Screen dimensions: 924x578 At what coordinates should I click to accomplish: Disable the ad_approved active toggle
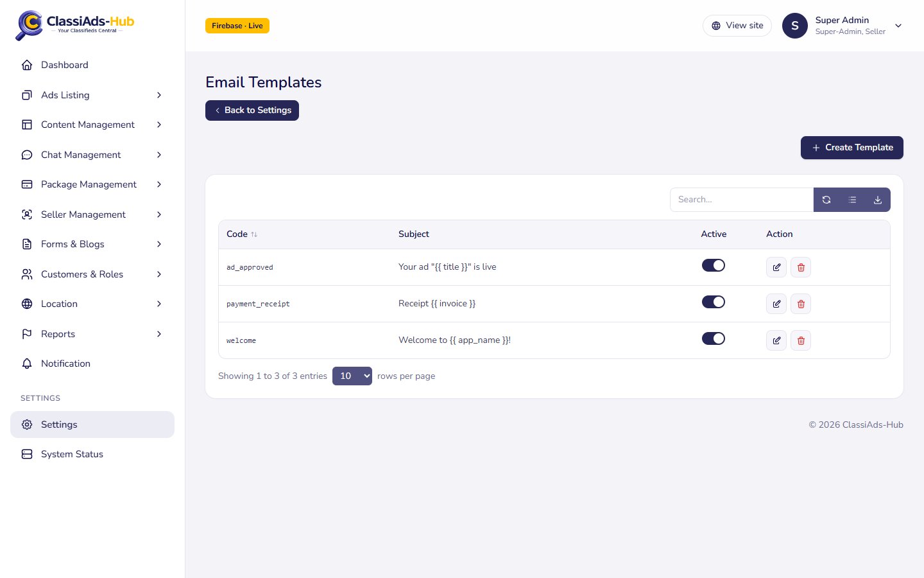tap(714, 265)
